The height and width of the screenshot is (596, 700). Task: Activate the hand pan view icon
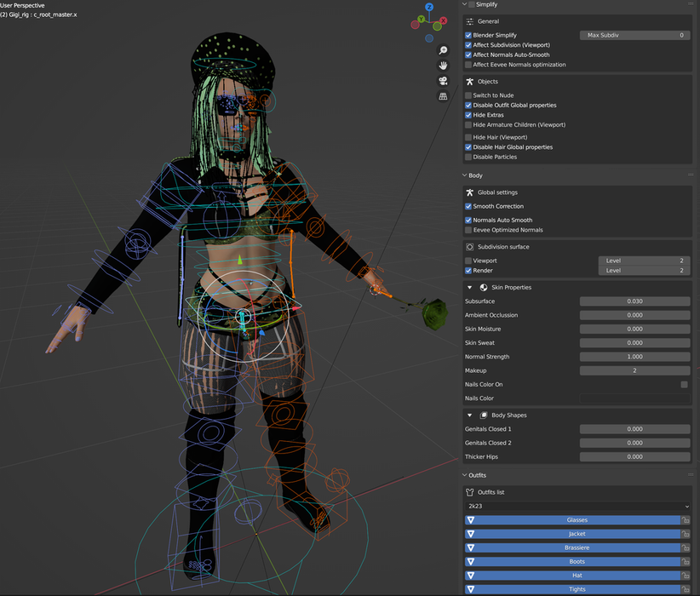(x=443, y=66)
